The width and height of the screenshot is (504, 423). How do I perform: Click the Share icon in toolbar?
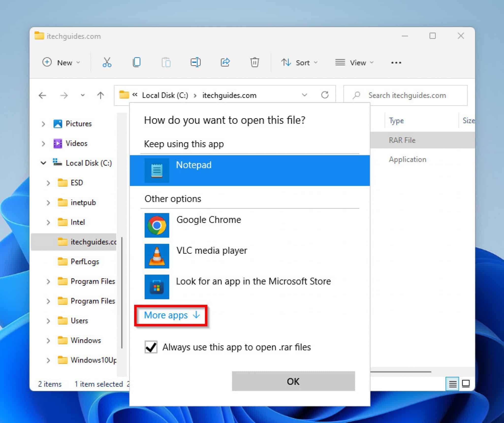coord(225,62)
